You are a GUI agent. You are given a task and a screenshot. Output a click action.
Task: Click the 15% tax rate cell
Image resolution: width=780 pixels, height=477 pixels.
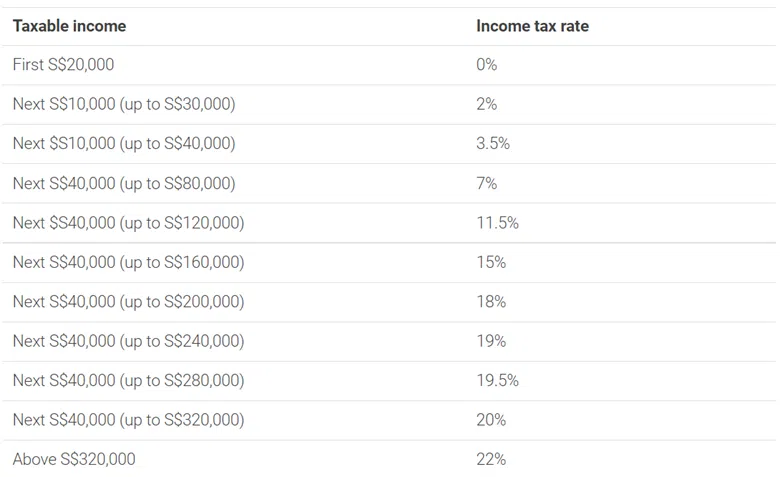[x=491, y=262]
